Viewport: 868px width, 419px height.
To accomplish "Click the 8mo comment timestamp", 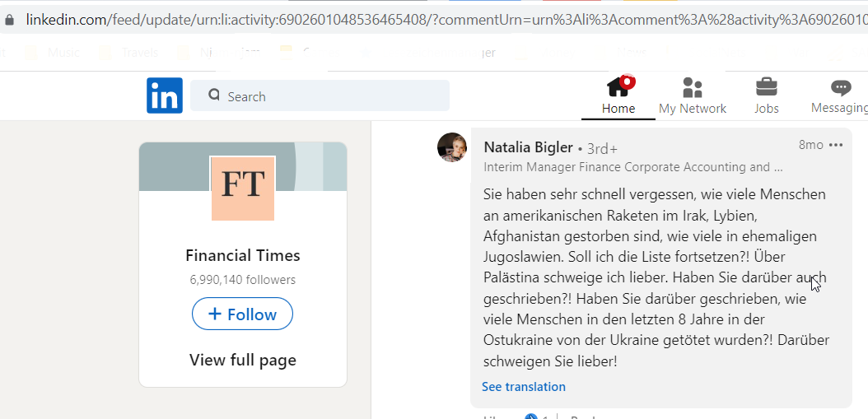I will tap(811, 145).
